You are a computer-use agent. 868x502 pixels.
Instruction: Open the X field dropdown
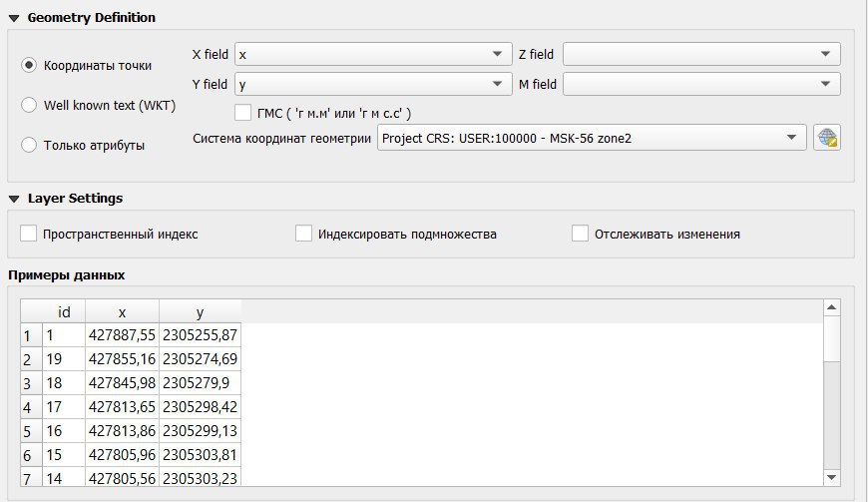coord(373,54)
